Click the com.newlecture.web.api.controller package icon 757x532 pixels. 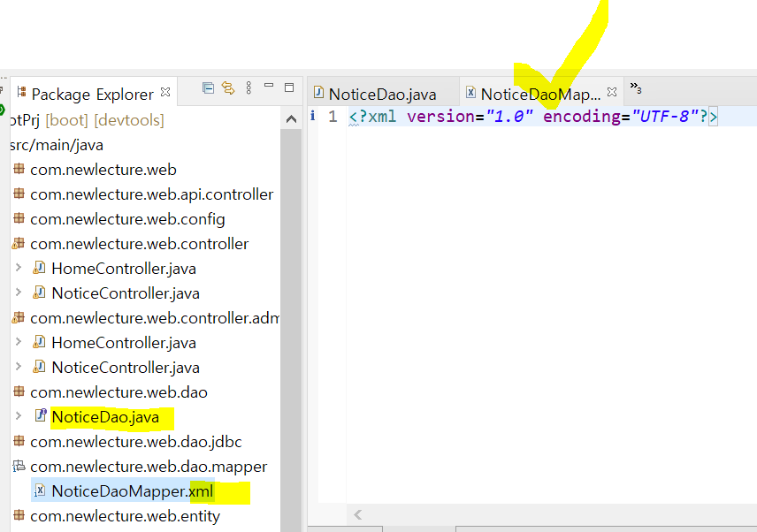(19, 193)
